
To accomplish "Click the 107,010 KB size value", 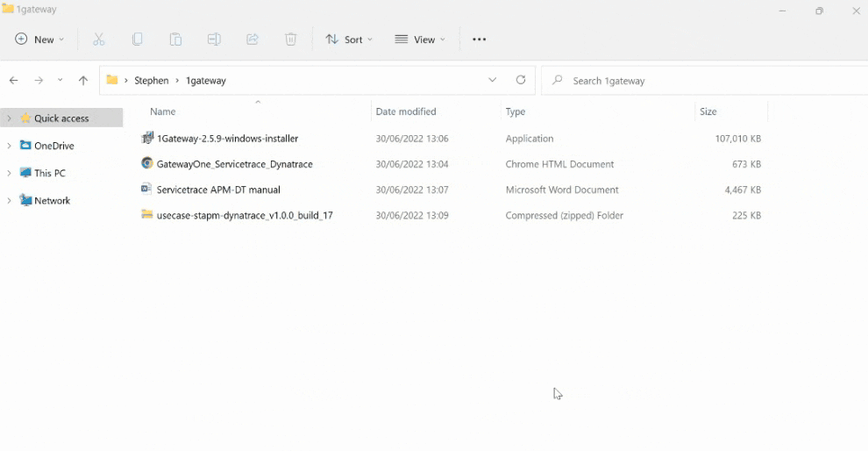I will pos(738,139).
